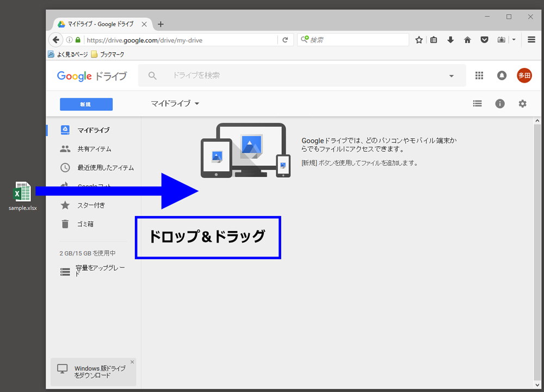
Task: Click 容量をアップグレード storage link
Action: [x=92, y=271]
